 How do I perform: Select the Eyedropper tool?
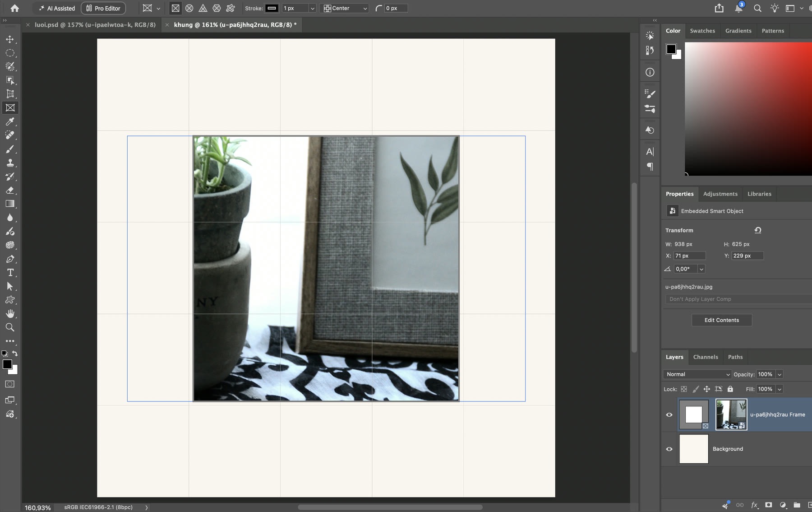click(10, 121)
